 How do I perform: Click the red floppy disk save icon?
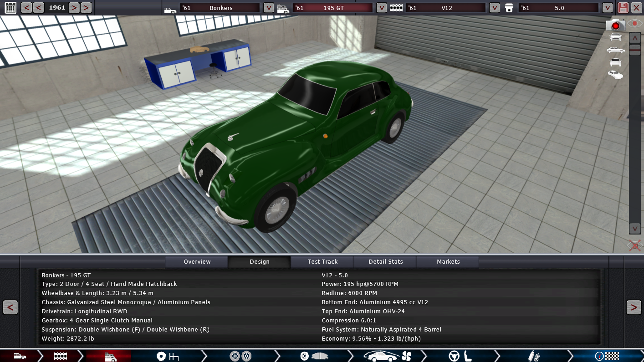(x=623, y=8)
